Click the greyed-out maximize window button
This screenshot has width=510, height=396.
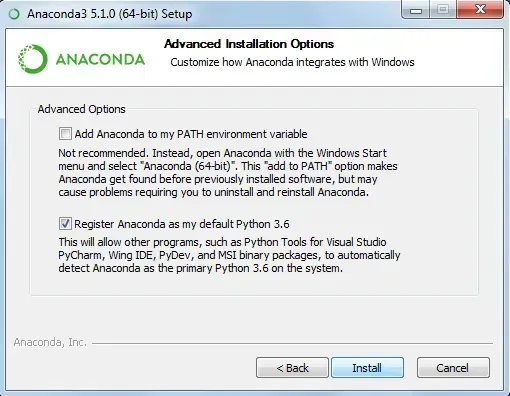pyautogui.click(x=443, y=10)
